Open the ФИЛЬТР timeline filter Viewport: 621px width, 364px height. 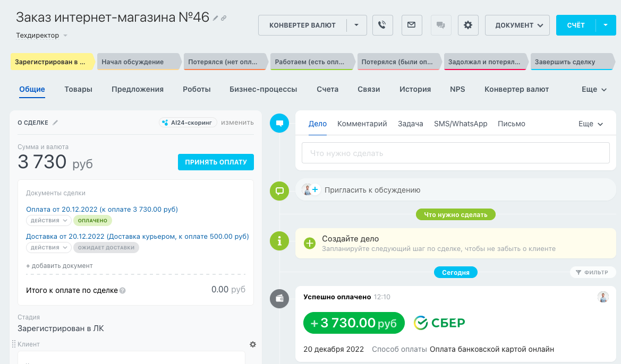592,272
